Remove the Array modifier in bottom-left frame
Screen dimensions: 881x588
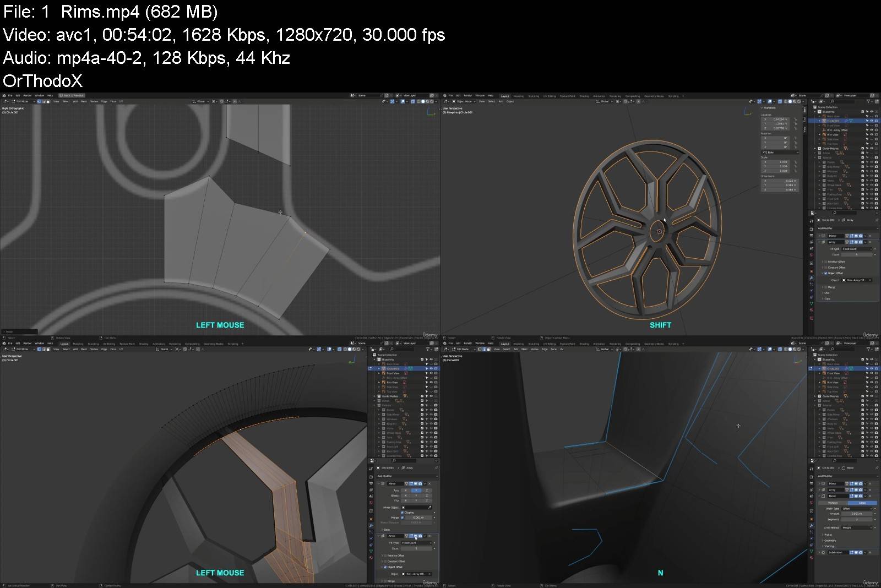[x=429, y=536]
